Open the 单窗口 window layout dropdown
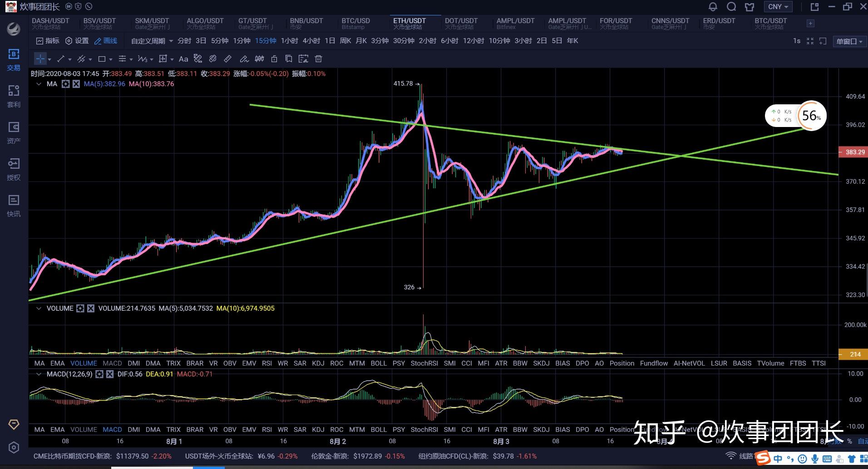This screenshot has width=868, height=469. point(849,41)
